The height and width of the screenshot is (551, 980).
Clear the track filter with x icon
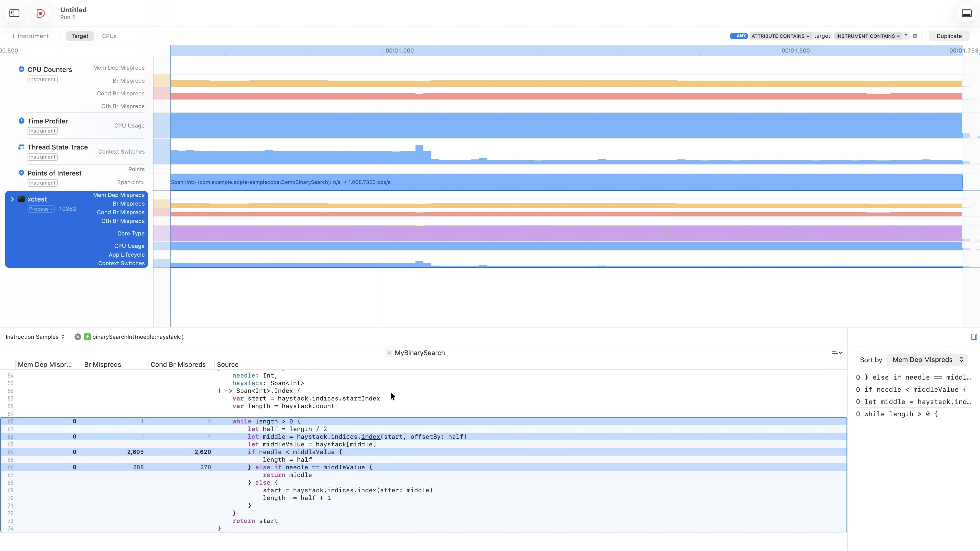915,36
